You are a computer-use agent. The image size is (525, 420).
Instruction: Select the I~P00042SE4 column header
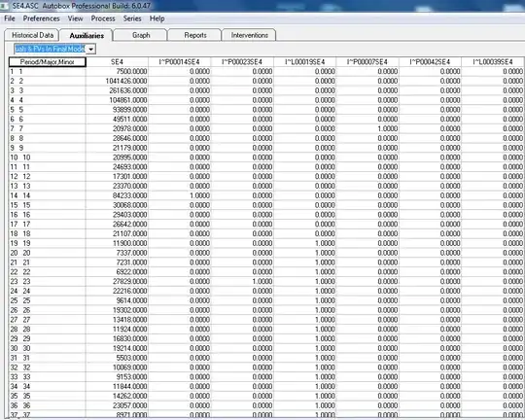[430, 62]
